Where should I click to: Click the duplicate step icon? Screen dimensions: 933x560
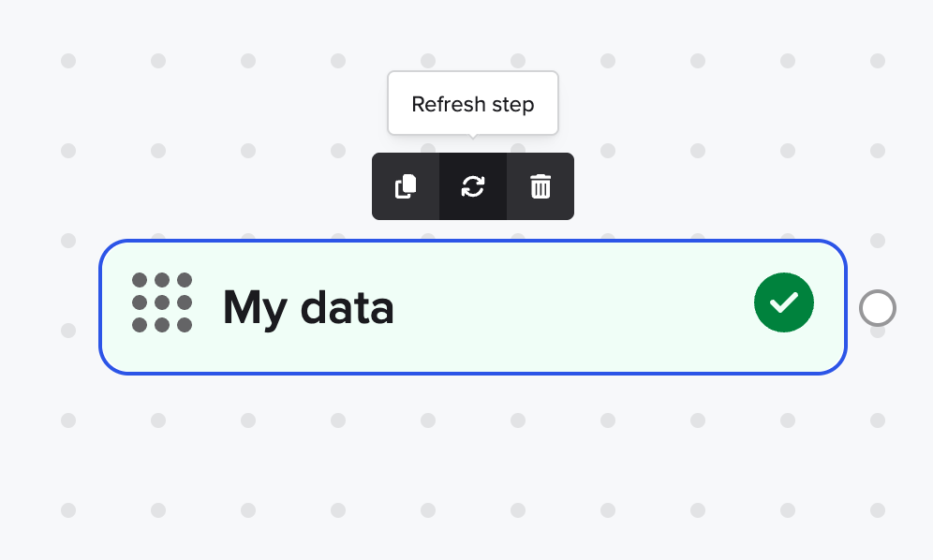[x=406, y=186]
